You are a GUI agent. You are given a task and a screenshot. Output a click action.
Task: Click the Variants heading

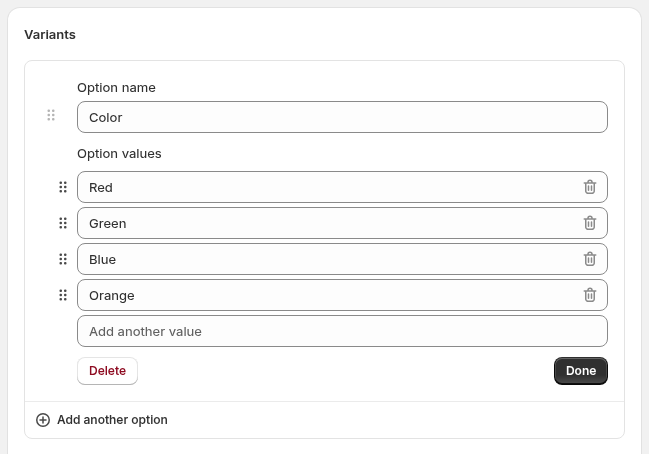[50, 34]
